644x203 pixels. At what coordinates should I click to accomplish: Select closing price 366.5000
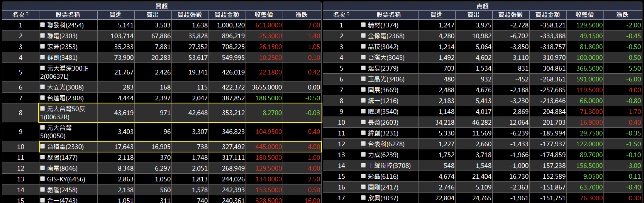pos(590,68)
